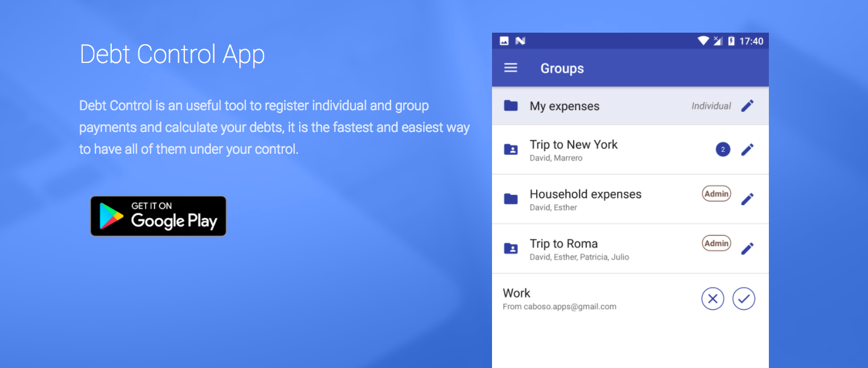Click the Admin badge on Household expenses
The image size is (868, 368).
coord(716,194)
